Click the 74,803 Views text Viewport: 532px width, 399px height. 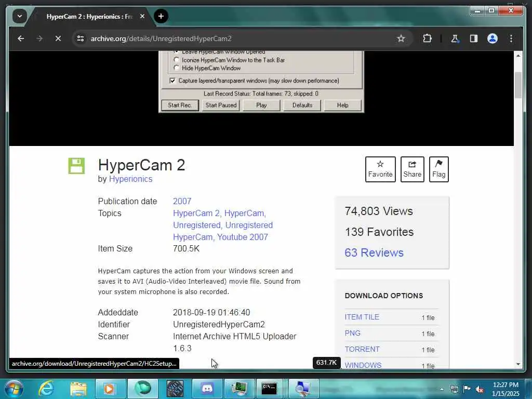(x=379, y=211)
